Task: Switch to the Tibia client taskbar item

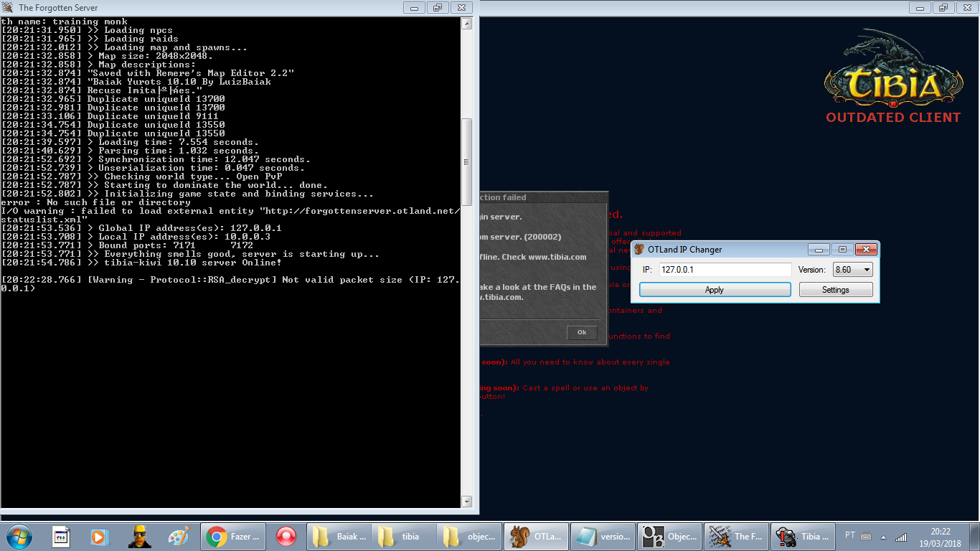Action: pyautogui.click(x=802, y=536)
